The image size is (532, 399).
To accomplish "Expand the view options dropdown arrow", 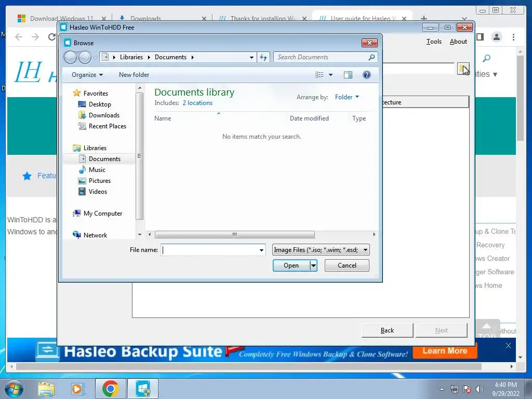I will (330, 75).
